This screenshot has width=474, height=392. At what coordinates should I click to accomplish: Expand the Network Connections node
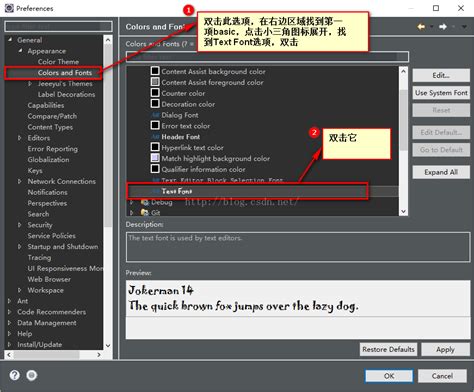tap(20, 181)
